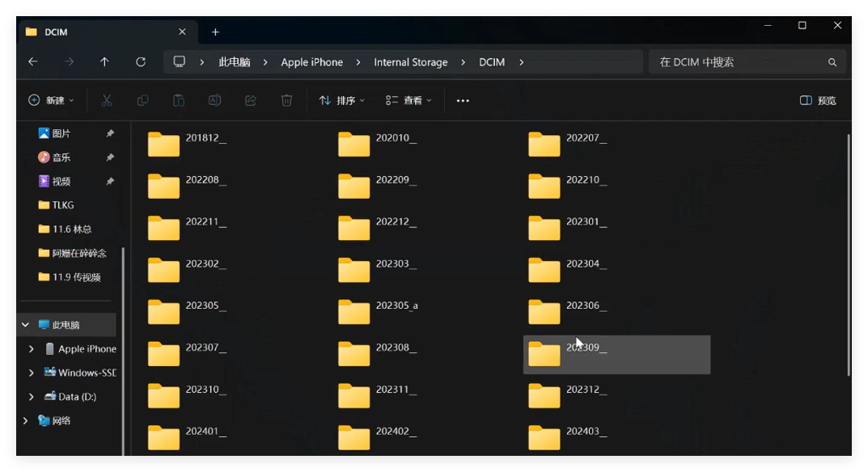Go to Internal Storage via breadcrumb
Viewport: 868px width, 472px height.
[410, 61]
